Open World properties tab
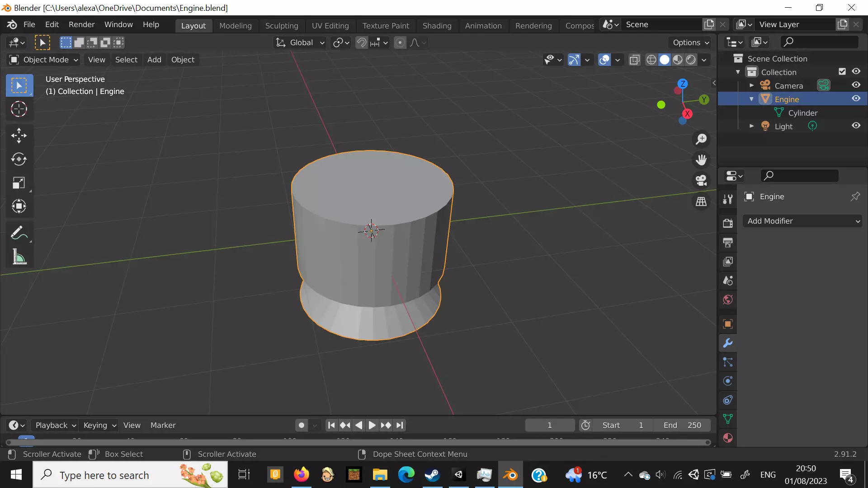 728,300
